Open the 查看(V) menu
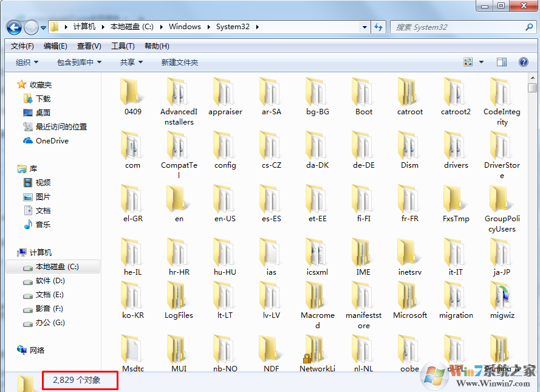This screenshot has height=392, width=540. coord(89,46)
